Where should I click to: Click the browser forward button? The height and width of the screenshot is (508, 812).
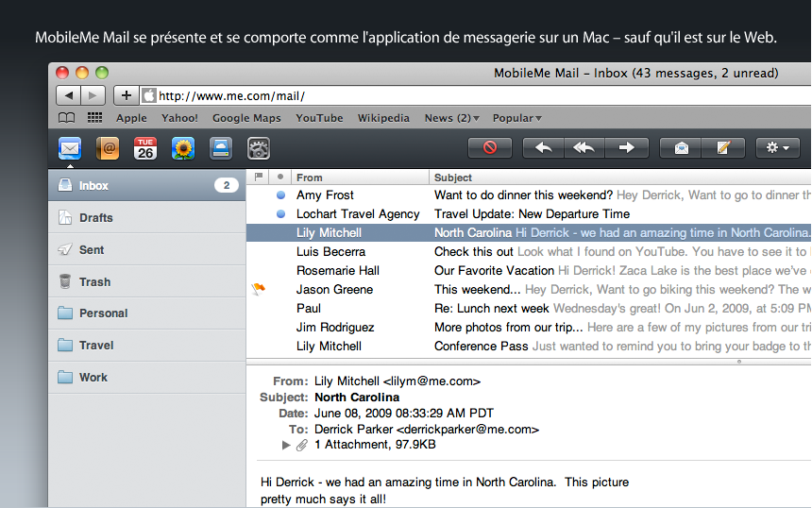tap(93, 95)
